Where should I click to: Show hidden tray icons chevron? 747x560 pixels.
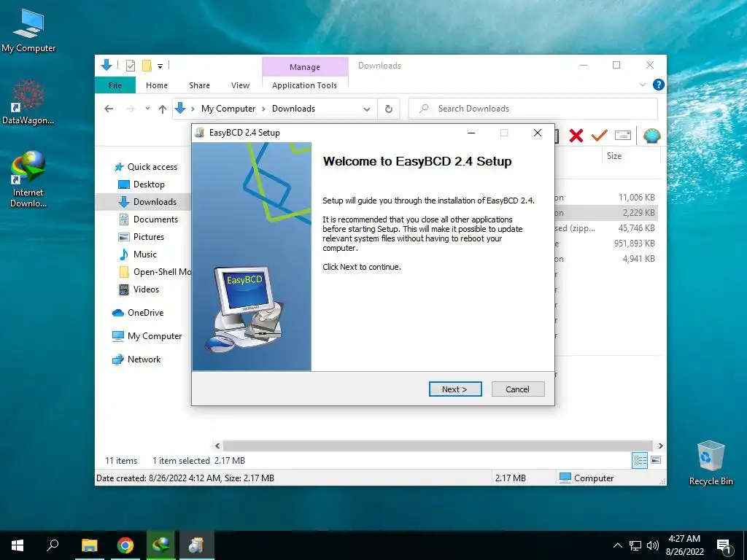[x=617, y=545]
